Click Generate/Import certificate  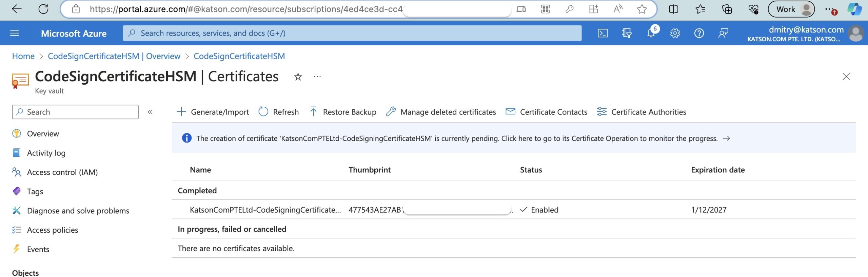[x=213, y=112]
